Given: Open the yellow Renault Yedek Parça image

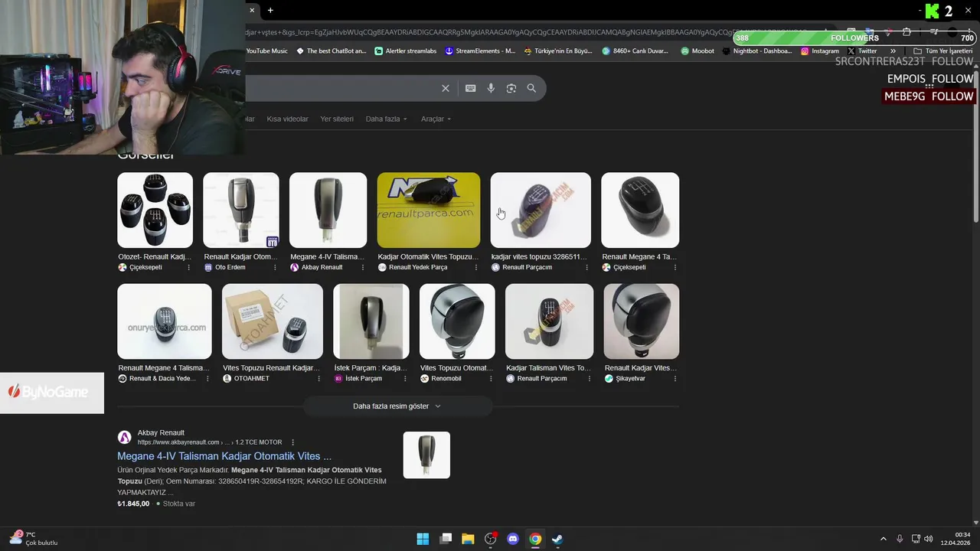Looking at the screenshot, I should tap(429, 210).
